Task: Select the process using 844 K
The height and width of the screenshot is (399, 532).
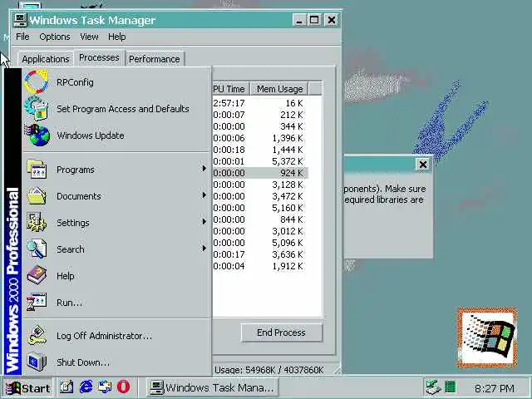Action: tap(260, 219)
